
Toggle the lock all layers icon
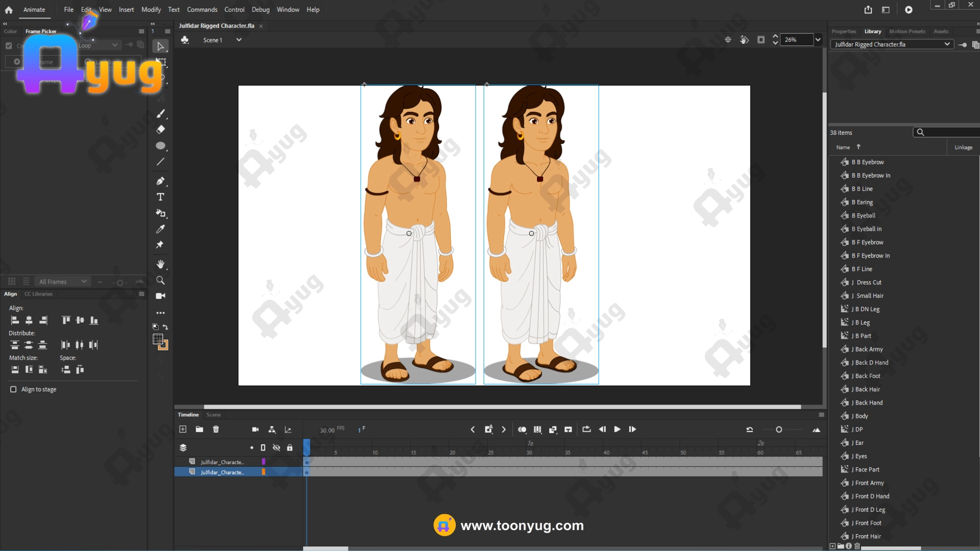click(289, 448)
